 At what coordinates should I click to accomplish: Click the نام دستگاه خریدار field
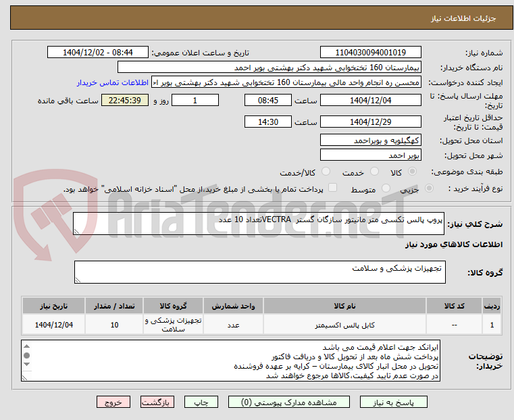click(269, 68)
